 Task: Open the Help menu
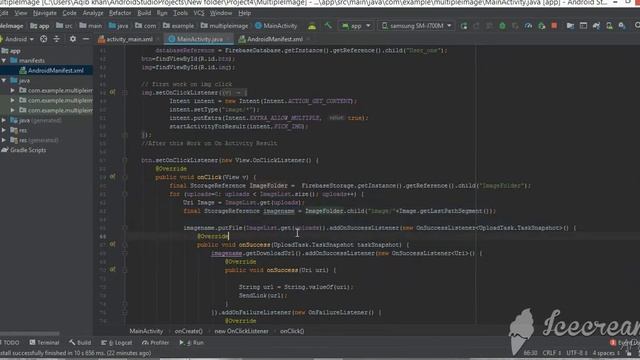click(244, 13)
